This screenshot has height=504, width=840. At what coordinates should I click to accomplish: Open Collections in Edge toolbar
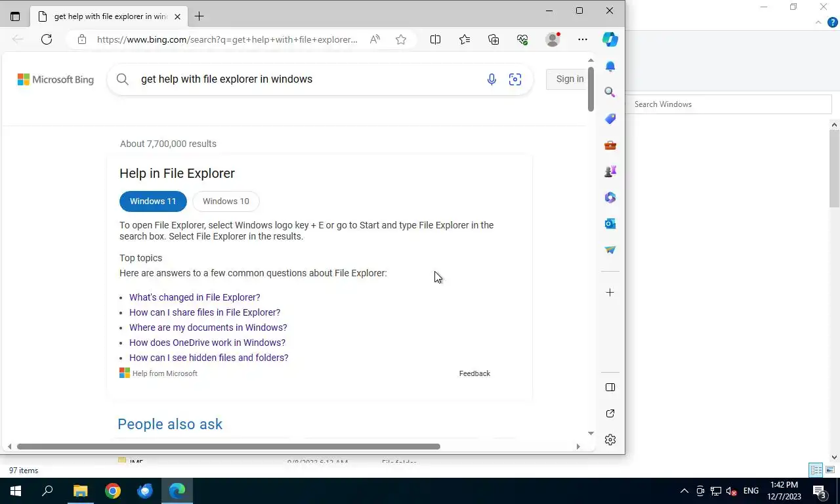point(493,39)
